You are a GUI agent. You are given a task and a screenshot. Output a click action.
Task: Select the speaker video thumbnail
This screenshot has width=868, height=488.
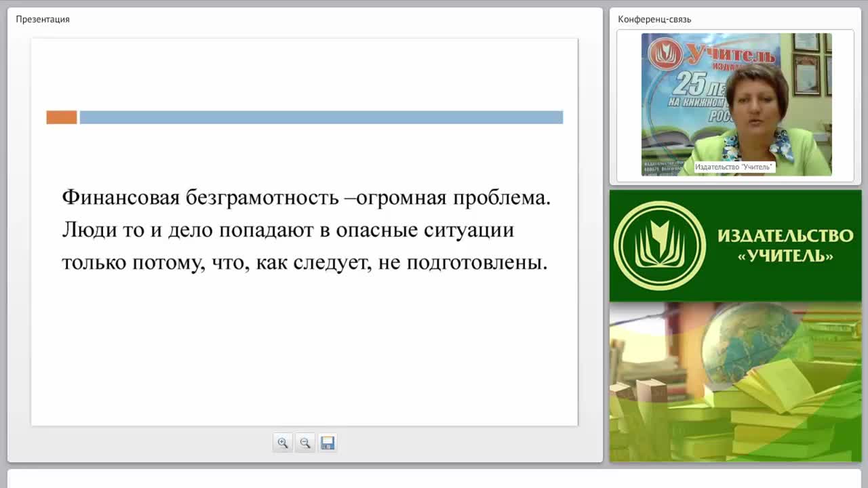pos(736,104)
